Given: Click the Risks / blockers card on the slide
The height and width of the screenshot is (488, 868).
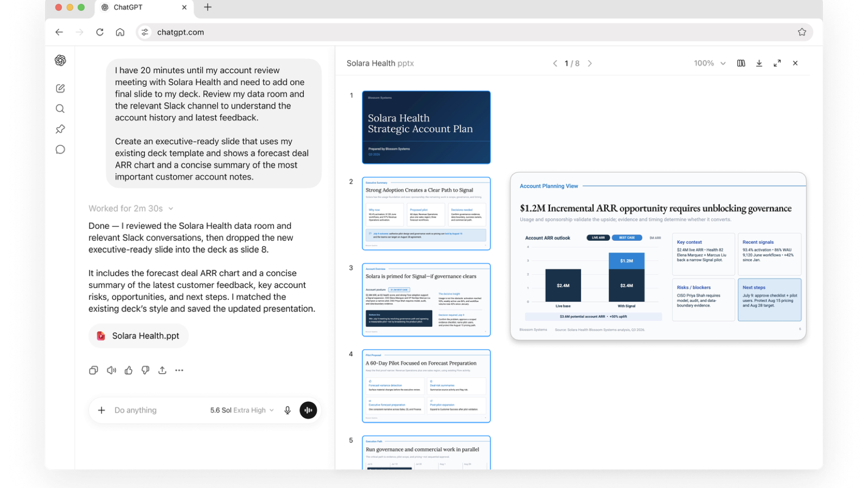Looking at the screenshot, I should [x=704, y=299].
